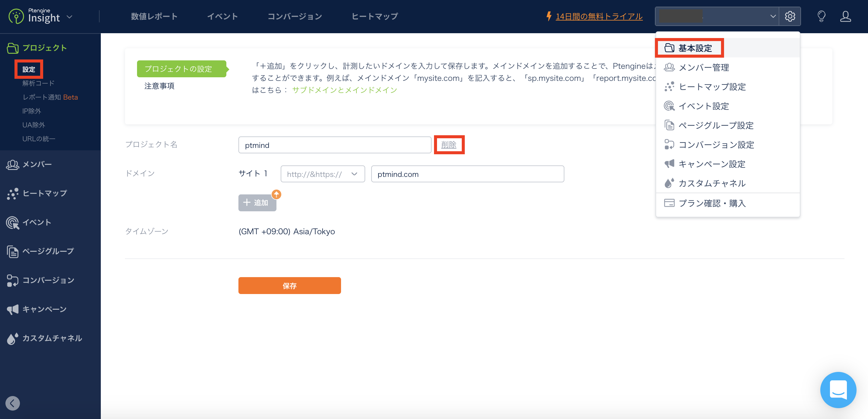Click the イベント target icon in sidebar

(13, 222)
